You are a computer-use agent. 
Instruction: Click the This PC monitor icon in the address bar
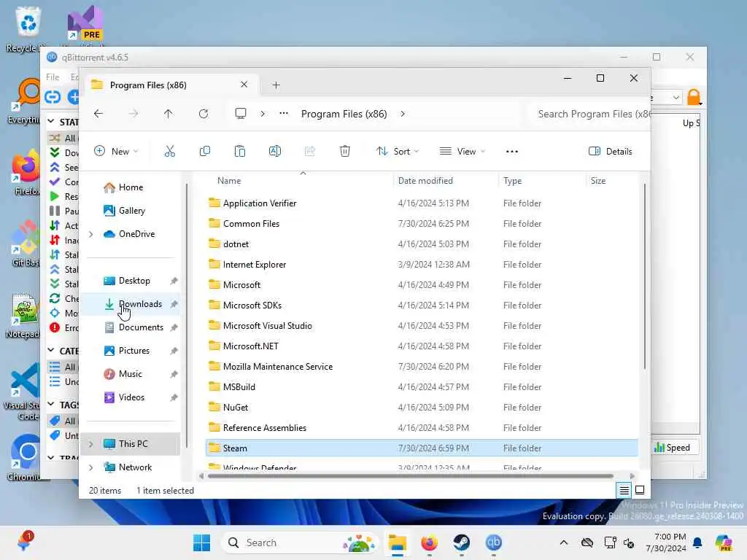(x=241, y=113)
